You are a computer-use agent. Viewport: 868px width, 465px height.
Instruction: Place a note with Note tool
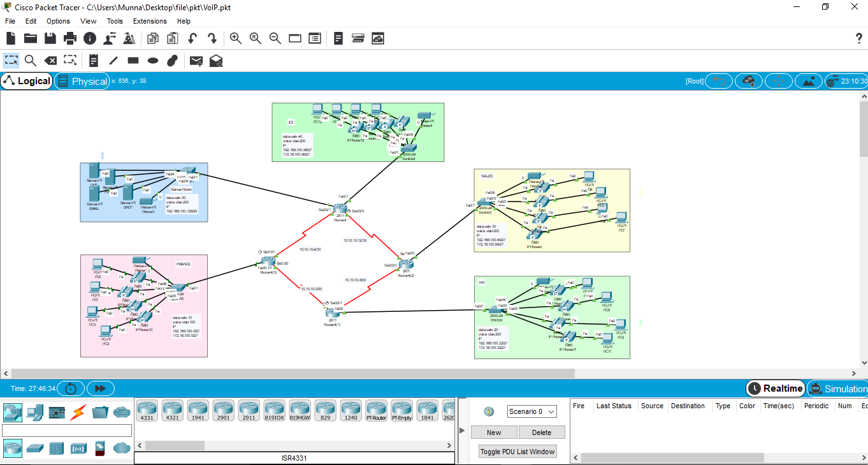[x=94, y=61]
